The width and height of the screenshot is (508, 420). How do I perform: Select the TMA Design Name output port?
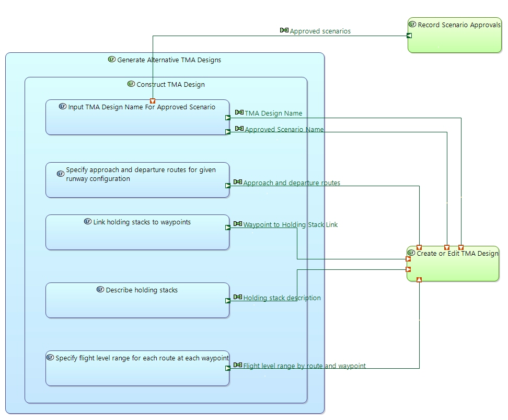[228, 118]
